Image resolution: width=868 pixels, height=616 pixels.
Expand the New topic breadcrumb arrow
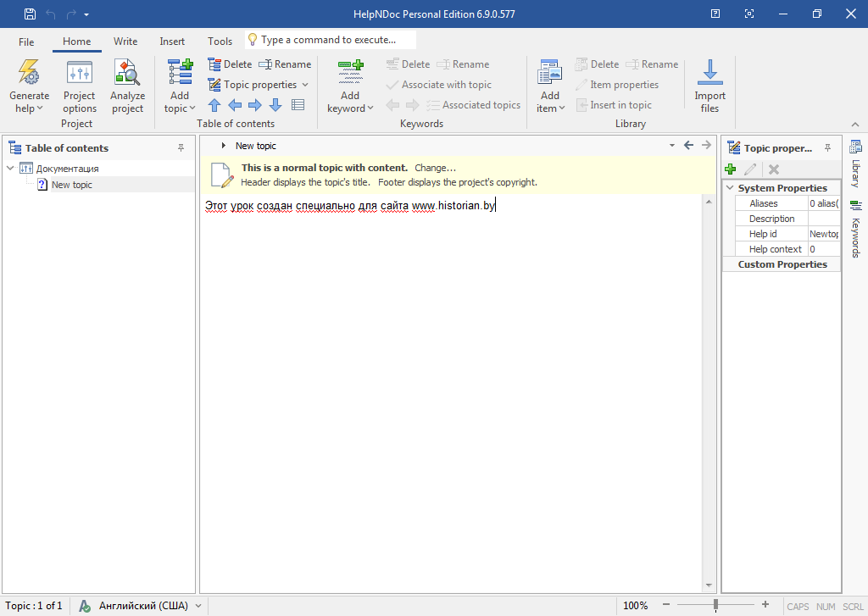pyautogui.click(x=224, y=146)
